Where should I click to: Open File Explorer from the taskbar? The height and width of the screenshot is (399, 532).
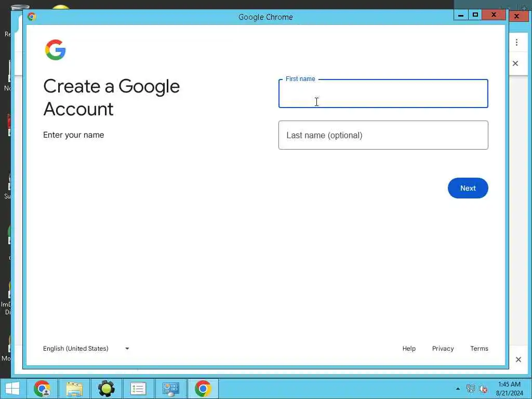coord(74,389)
